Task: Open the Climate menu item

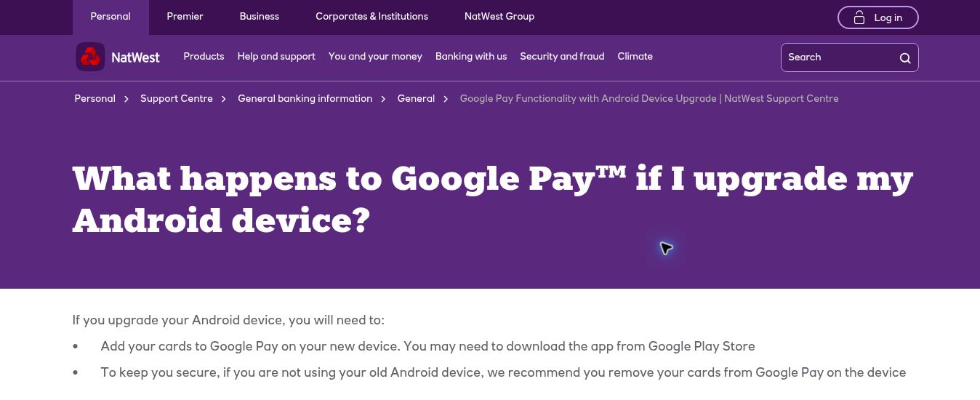Action: pos(635,57)
